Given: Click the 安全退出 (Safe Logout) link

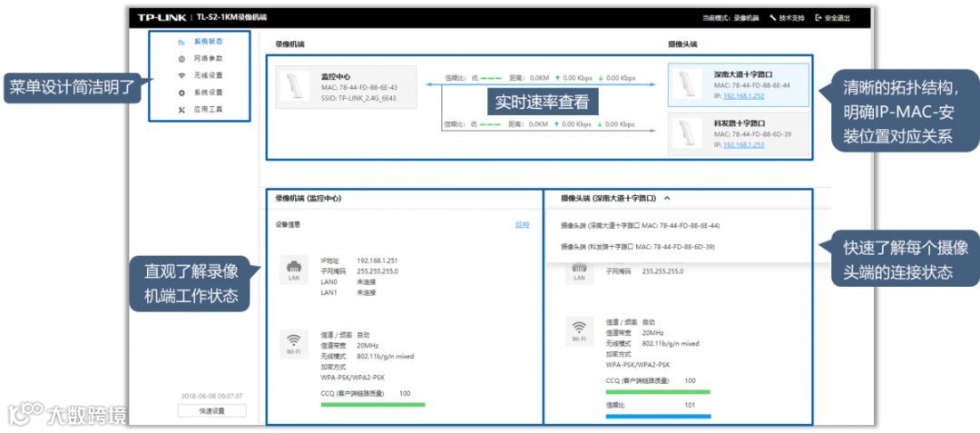Looking at the screenshot, I should point(837,18).
